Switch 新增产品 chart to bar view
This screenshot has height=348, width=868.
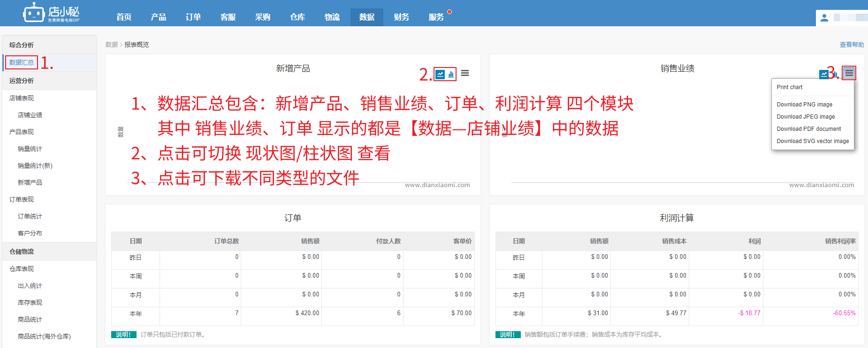click(x=451, y=74)
